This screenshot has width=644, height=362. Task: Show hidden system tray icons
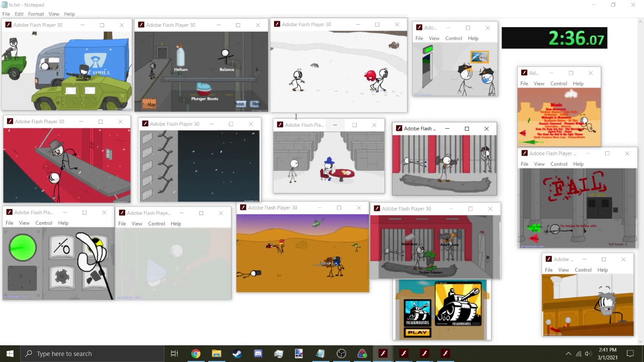point(569,353)
